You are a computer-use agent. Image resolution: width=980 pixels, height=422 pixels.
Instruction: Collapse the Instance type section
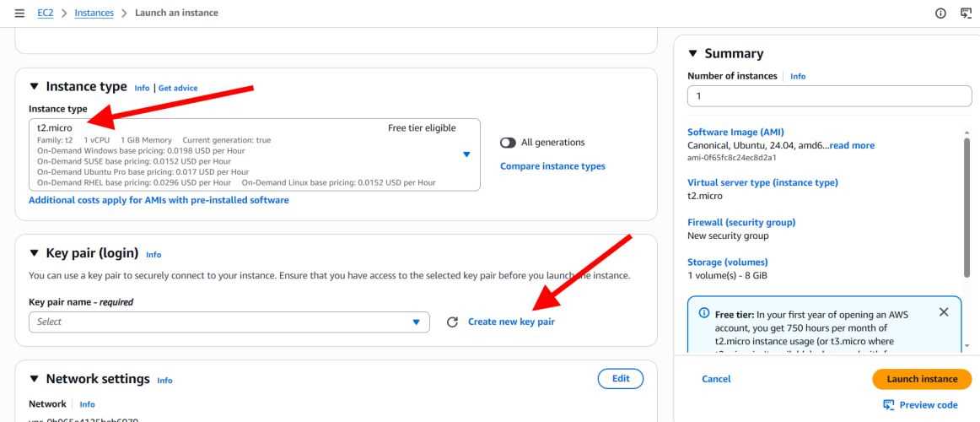pyautogui.click(x=35, y=86)
